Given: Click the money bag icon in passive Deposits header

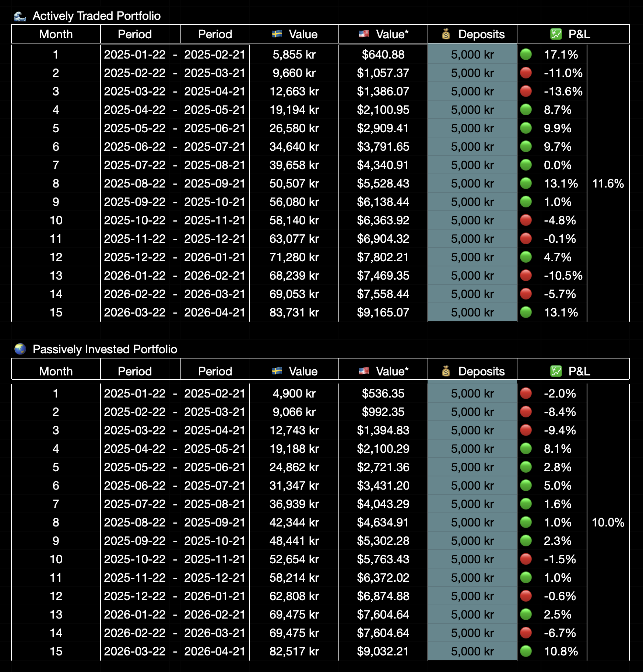Looking at the screenshot, I should coord(446,371).
